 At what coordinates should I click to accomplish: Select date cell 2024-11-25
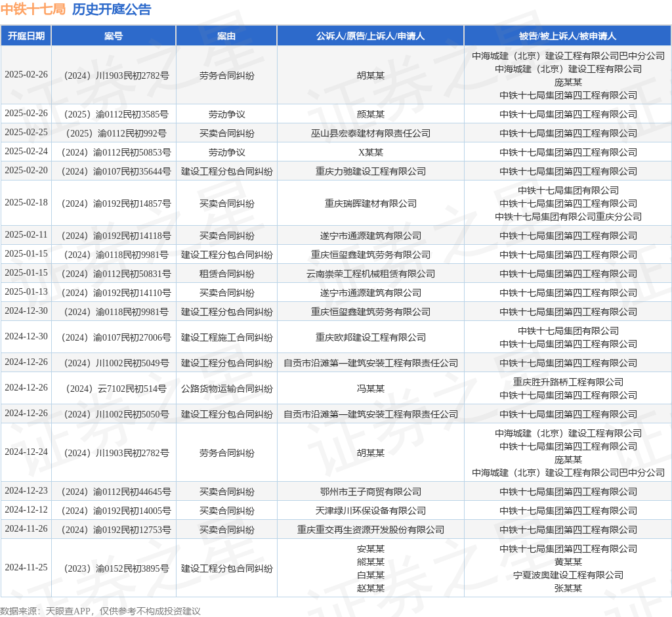click(26, 567)
